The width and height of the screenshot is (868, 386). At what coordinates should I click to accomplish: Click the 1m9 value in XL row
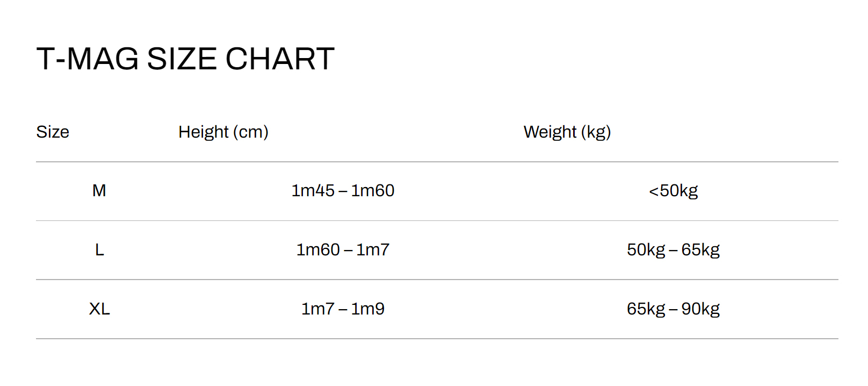click(368, 309)
